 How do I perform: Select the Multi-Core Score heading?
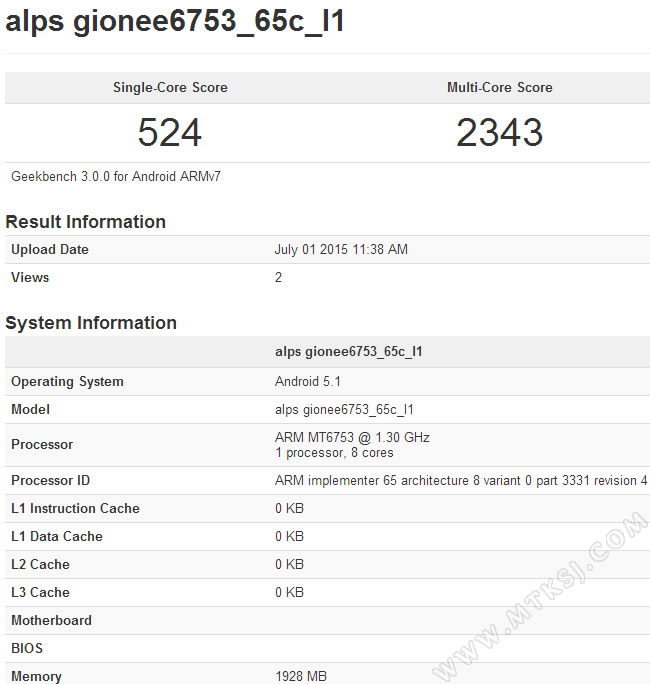pos(499,87)
